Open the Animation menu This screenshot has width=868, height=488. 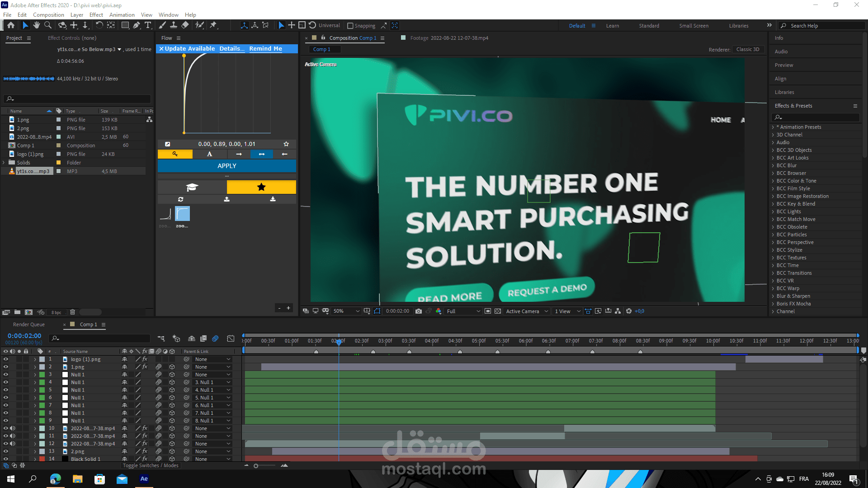pyautogui.click(x=122, y=14)
